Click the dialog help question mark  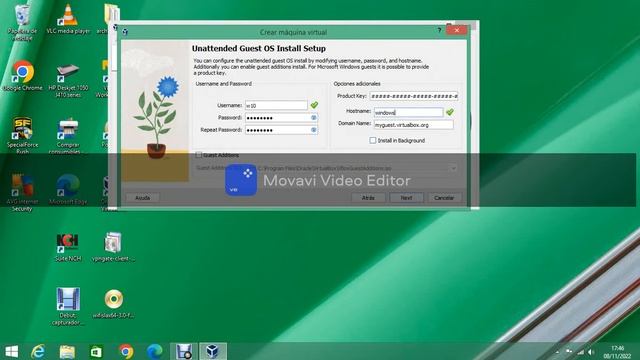click(439, 30)
